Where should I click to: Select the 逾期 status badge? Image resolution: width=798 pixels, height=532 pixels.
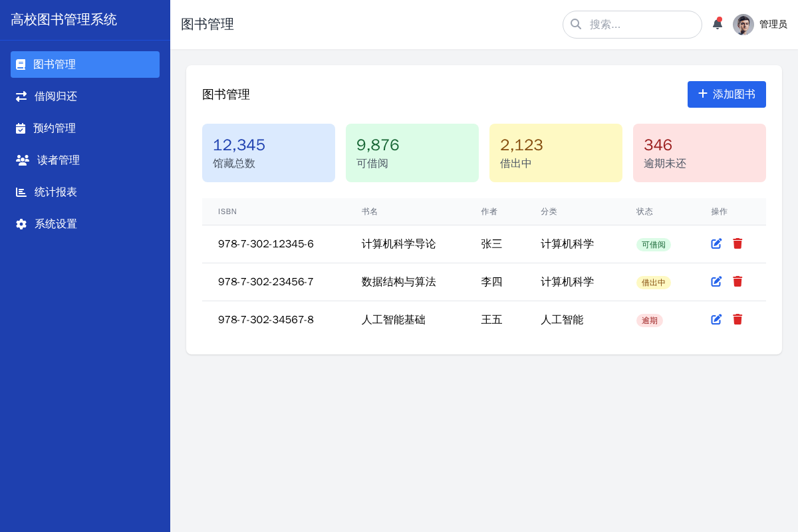tap(650, 320)
